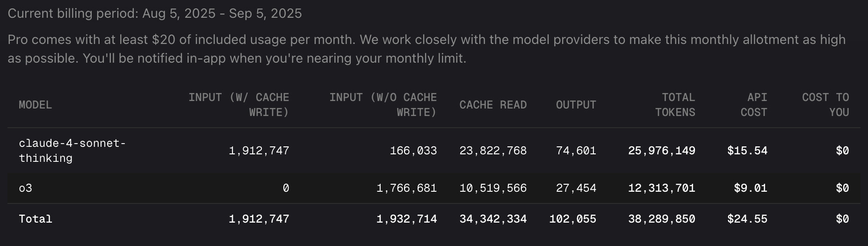Screen dimensions: 868x246
Task: Click the INPUT (W/ CACHE WRITE) header
Action: tap(239, 105)
